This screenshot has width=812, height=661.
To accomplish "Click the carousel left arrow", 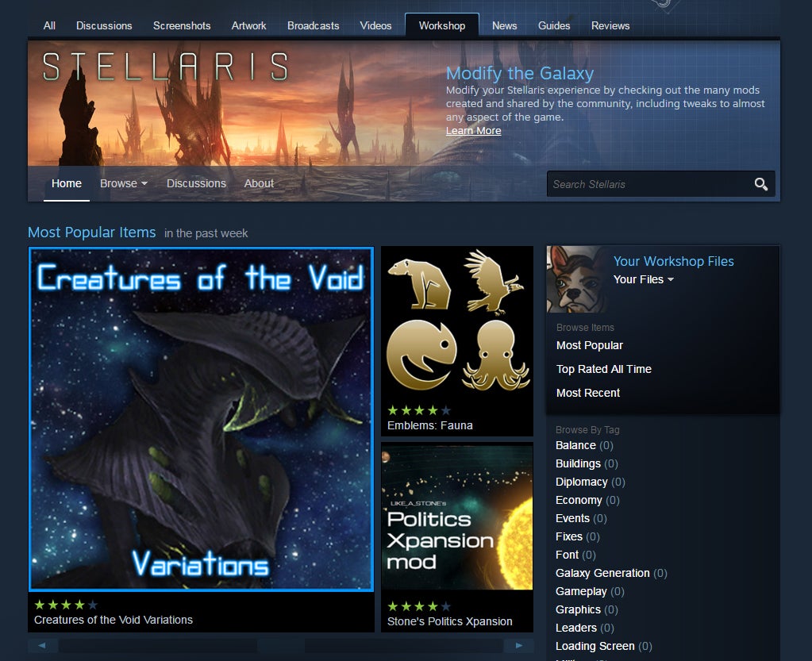I will [42, 645].
